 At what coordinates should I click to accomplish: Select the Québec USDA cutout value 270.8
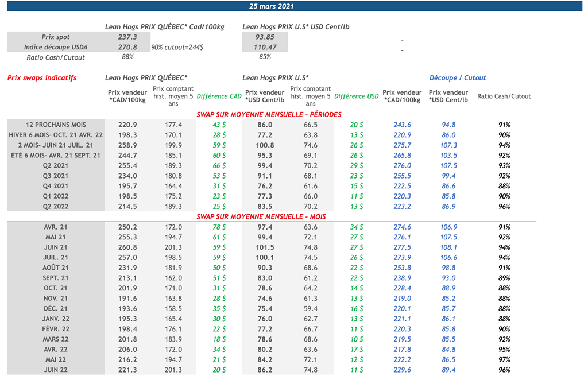pyautogui.click(x=127, y=47)
